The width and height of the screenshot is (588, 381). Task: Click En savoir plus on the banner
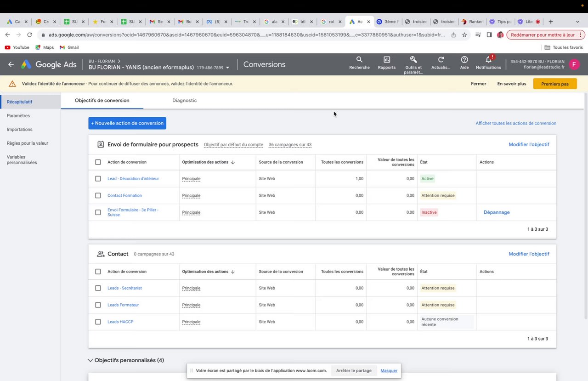[512, 84]
